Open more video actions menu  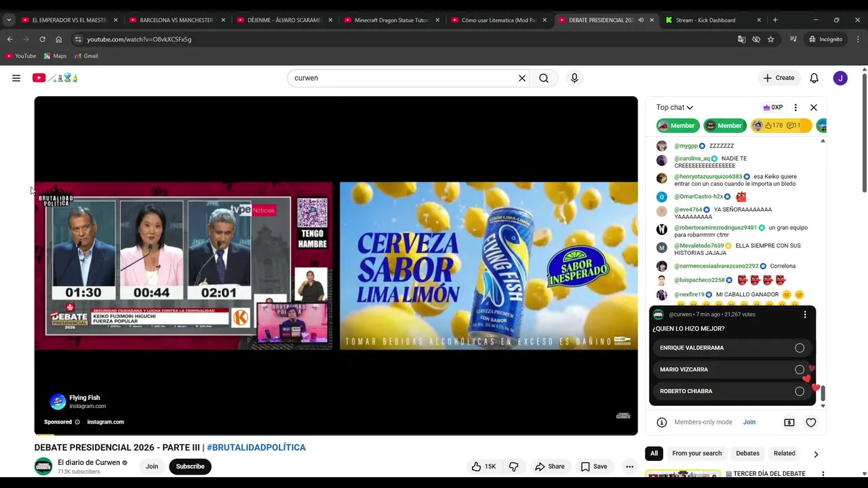(630, 466)
